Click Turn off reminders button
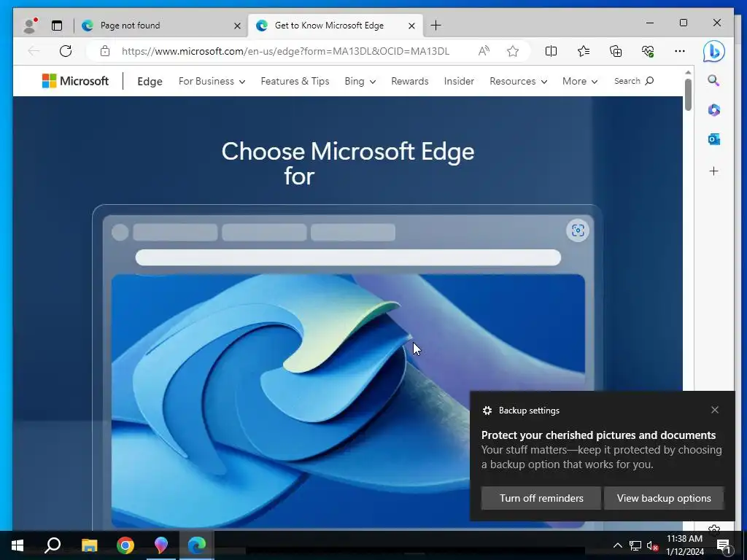The width and height of the screenshot is (747, 560). click(541, 498)
